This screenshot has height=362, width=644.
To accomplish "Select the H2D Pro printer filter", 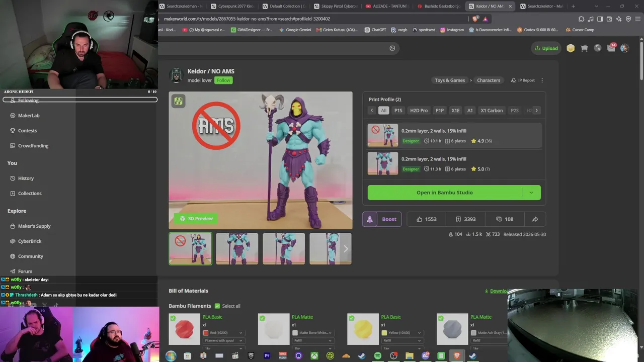I will [x=419, y=111].
